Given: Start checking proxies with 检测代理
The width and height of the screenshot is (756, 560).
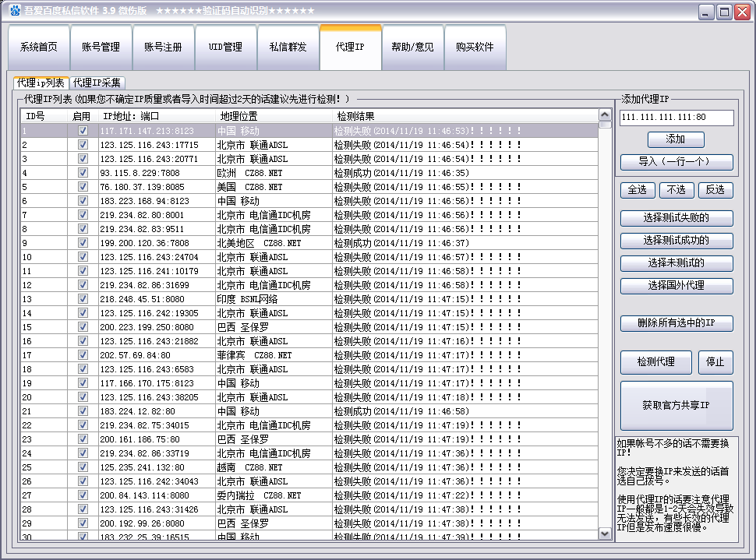Looking at the screenshot, I should coord(656,362).
